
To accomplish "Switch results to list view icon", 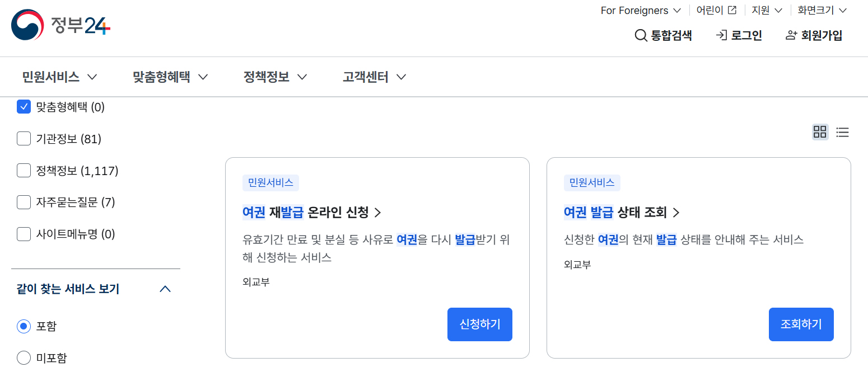I will [x=842, y=132].
